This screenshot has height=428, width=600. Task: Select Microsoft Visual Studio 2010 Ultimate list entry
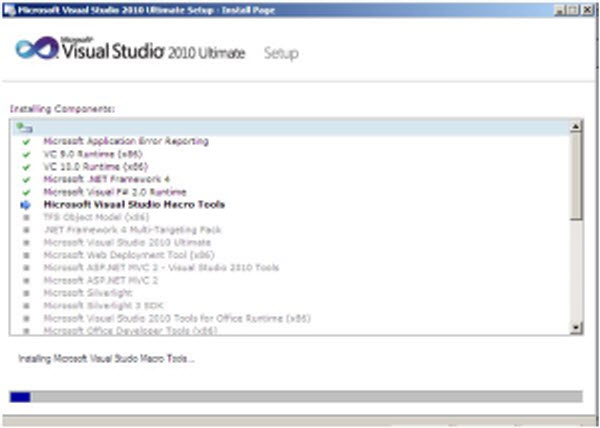pyautogui.click(x=127, y=242)
